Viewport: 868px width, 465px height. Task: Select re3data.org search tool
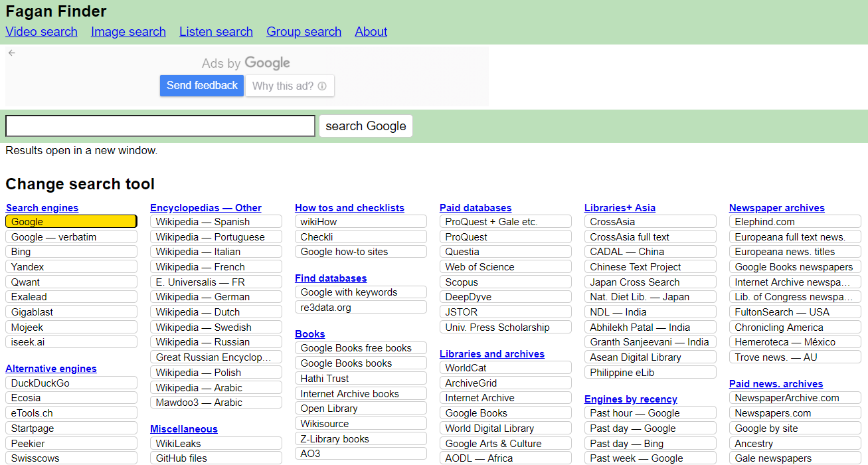click(x=361, y=308)
